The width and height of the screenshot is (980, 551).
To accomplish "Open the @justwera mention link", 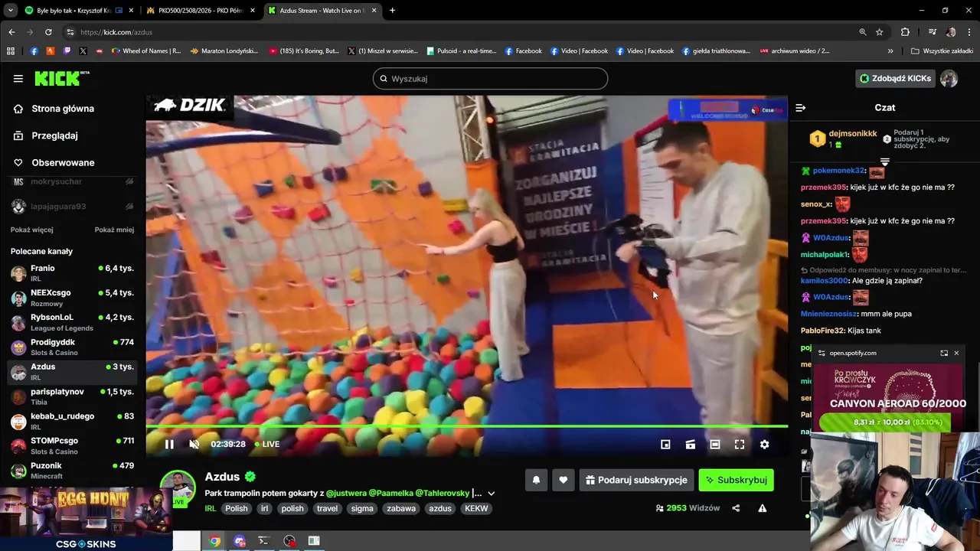I will pos(346,494).
